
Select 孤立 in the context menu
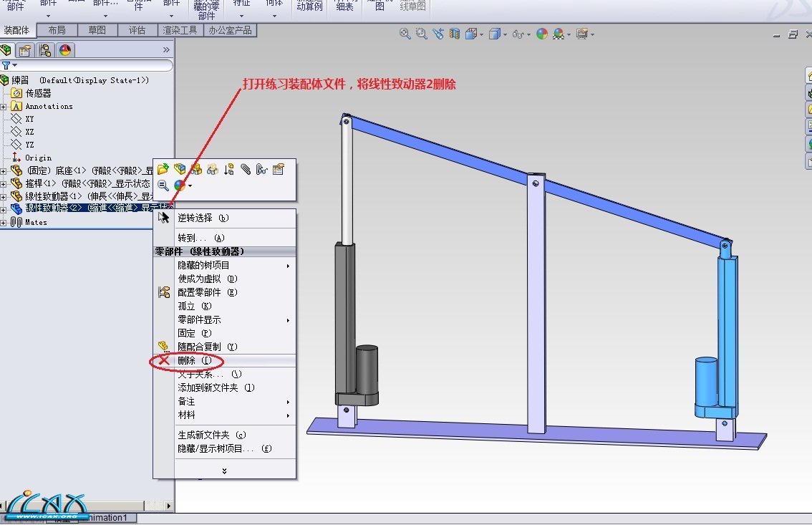coord(185,307)
